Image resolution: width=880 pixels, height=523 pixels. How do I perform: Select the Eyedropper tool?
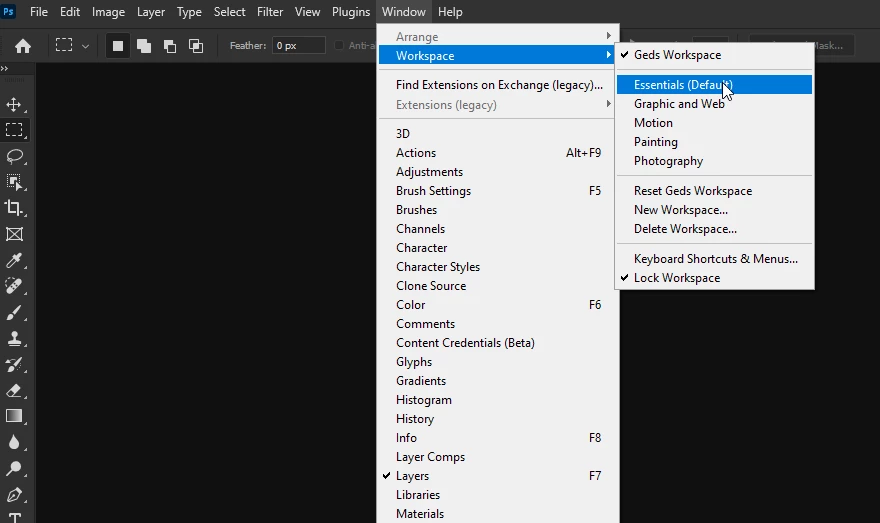[x=14, y=260]
